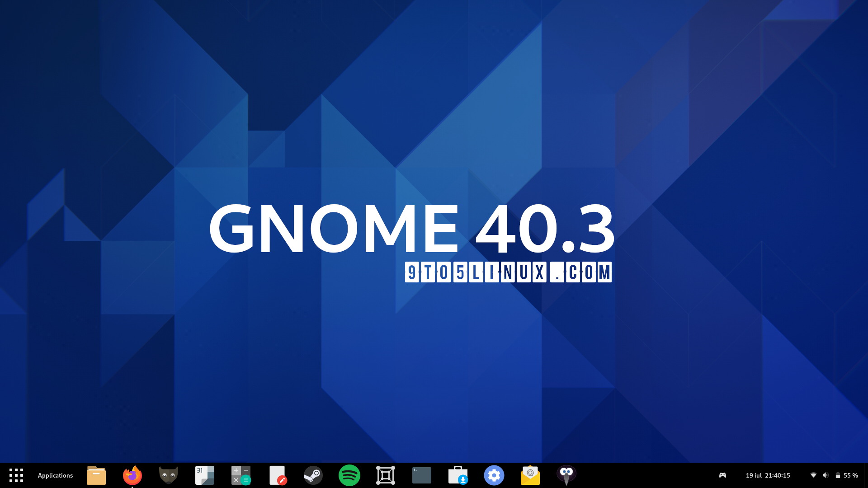Open GNOME Software to install apps

458,475
